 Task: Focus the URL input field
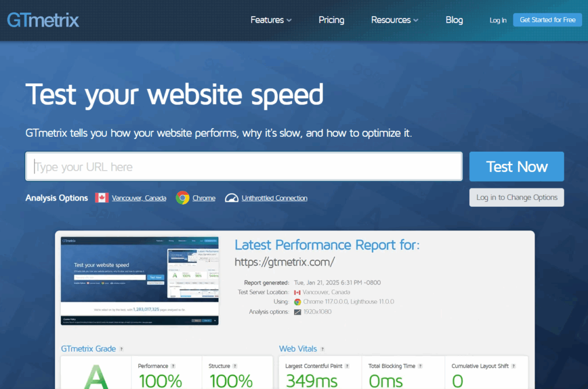coord(243,167)
